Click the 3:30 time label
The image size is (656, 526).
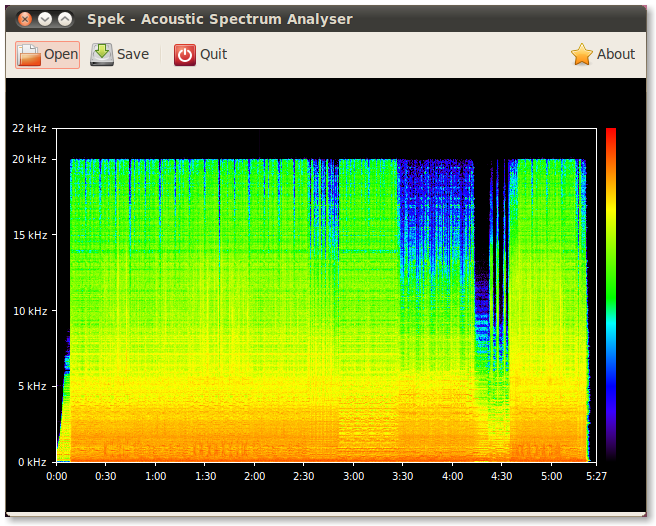click(x=403, y=477)
